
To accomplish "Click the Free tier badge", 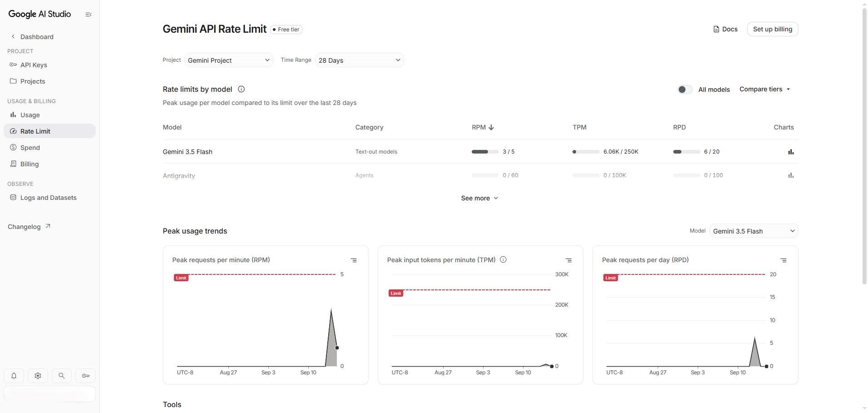I will (286, 30).
